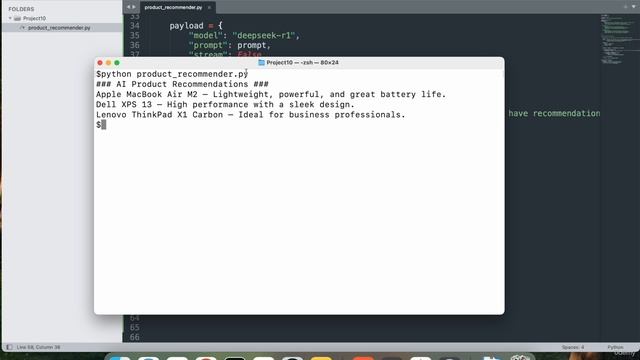Close the product_recommender.py tab

[209, 7]
